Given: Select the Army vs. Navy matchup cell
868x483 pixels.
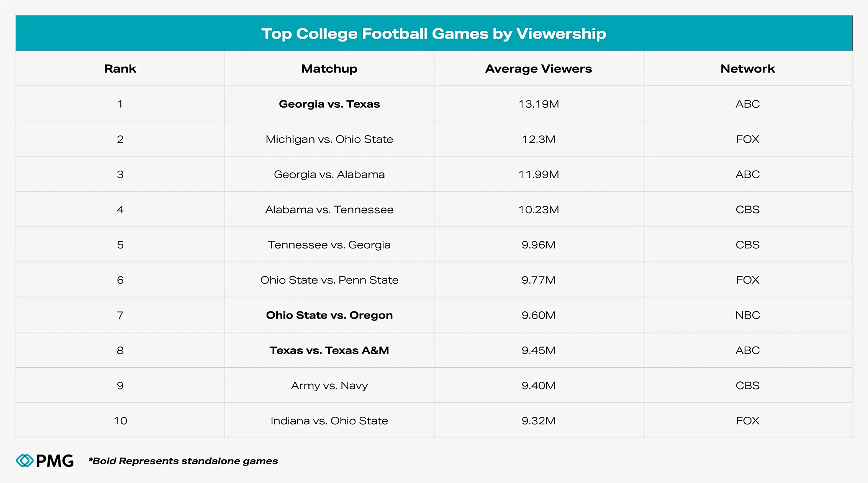Looking at the screenshot, I should (329, 385).
